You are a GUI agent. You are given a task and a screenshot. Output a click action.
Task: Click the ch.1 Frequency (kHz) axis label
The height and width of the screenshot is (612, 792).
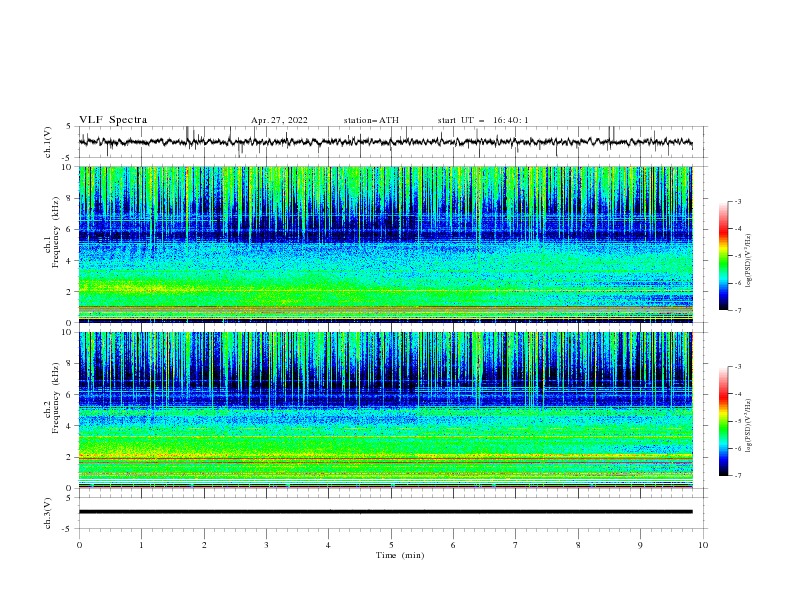pyautogui.click(x=51, y=232)
